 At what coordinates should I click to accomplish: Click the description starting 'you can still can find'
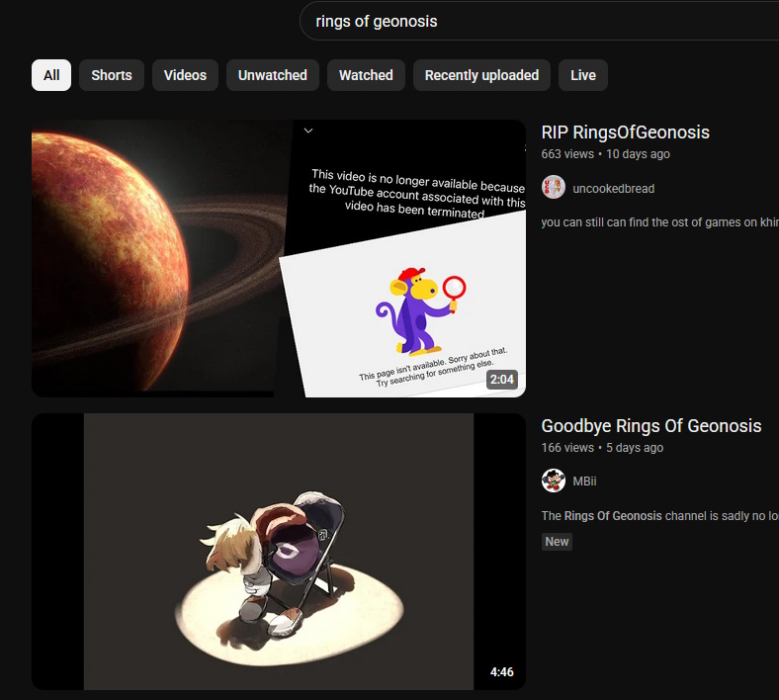(x=659, y=222)
